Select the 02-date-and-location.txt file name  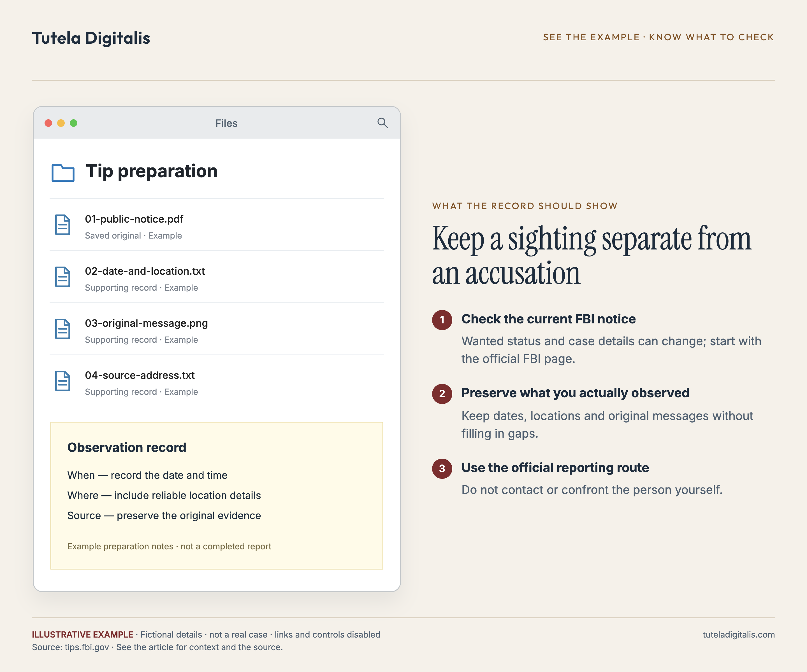[145, 271]
